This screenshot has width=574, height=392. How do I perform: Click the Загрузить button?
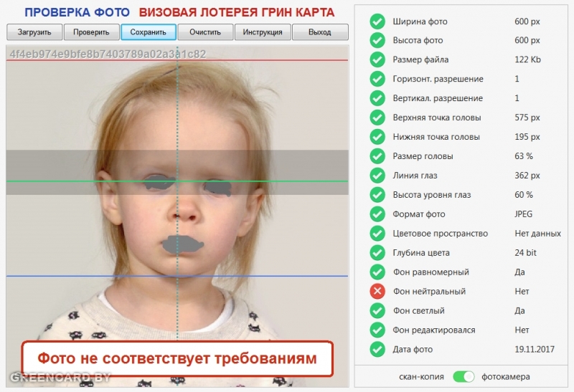[34, 32]
